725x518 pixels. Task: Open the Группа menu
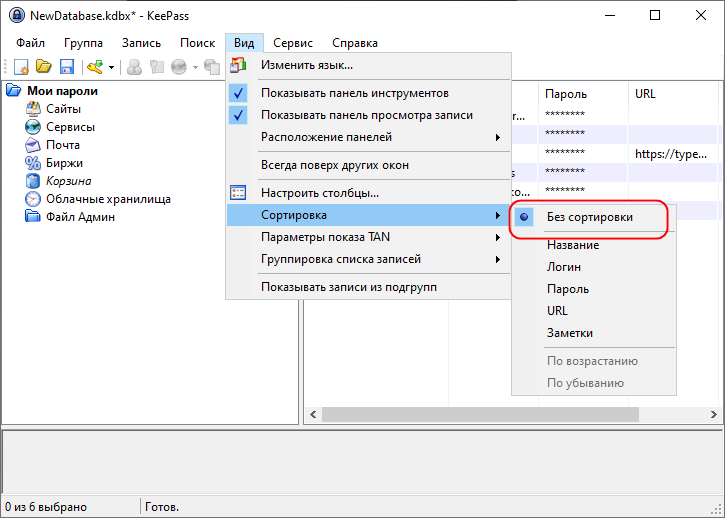point(83,43)
